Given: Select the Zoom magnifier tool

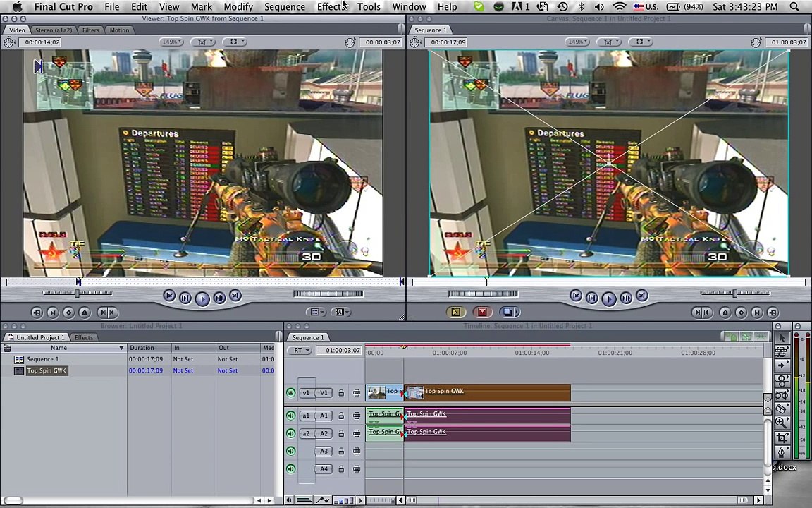Looking at the screenshot, I should 782,423.
